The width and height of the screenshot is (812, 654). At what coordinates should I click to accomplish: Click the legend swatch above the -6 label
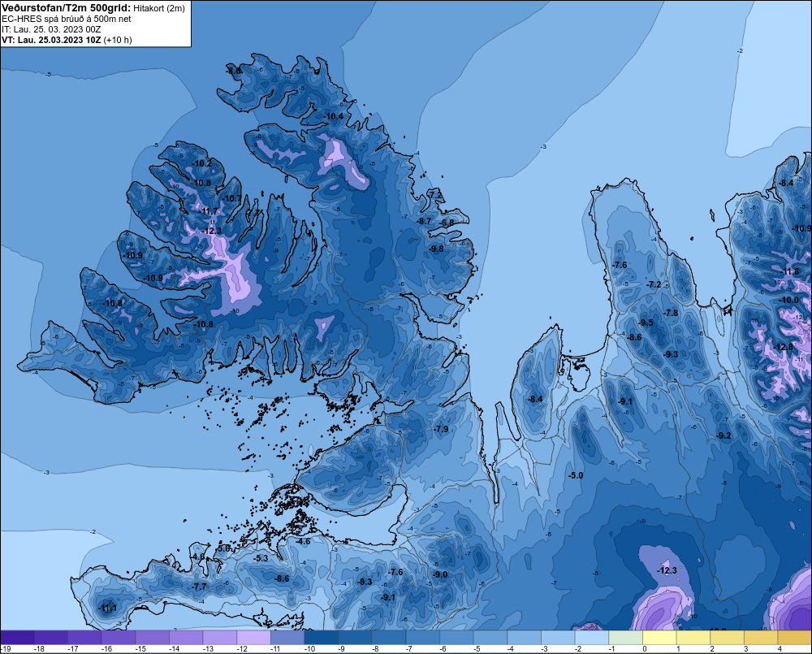click(456, 638)
